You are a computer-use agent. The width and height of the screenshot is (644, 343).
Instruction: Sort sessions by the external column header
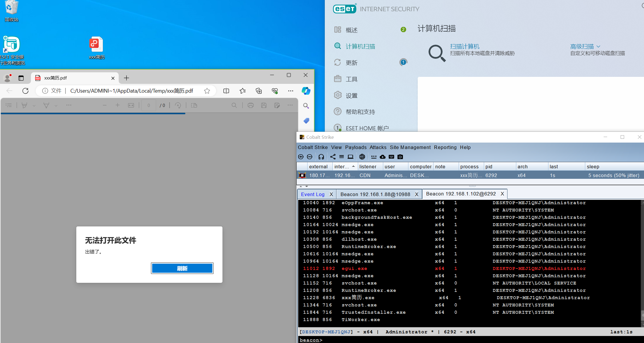coord(320,167)
